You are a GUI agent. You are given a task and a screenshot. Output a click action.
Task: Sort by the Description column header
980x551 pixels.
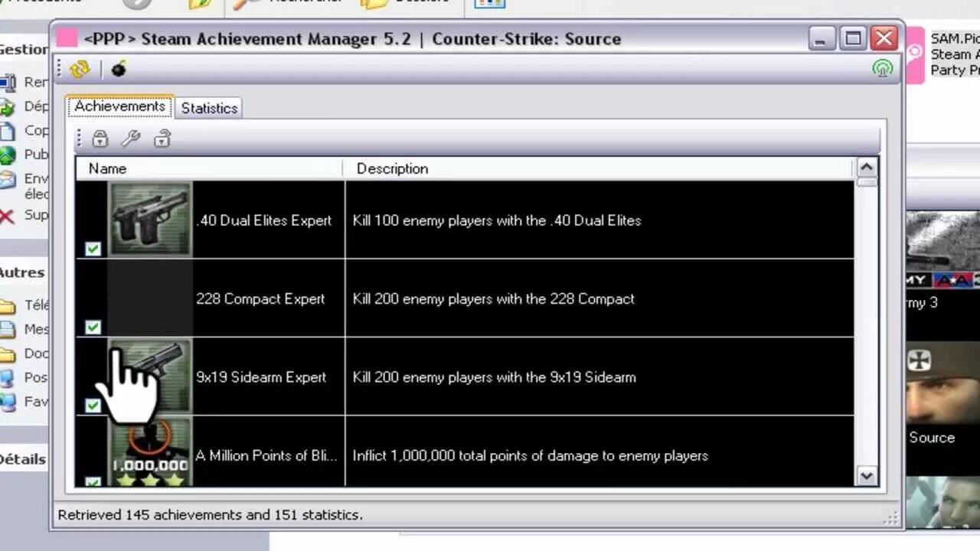tap(597, 168)
